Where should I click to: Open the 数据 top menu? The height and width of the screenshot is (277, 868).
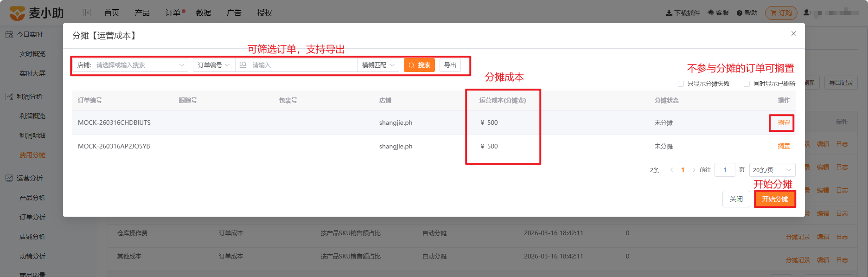[x=204, y=13]
